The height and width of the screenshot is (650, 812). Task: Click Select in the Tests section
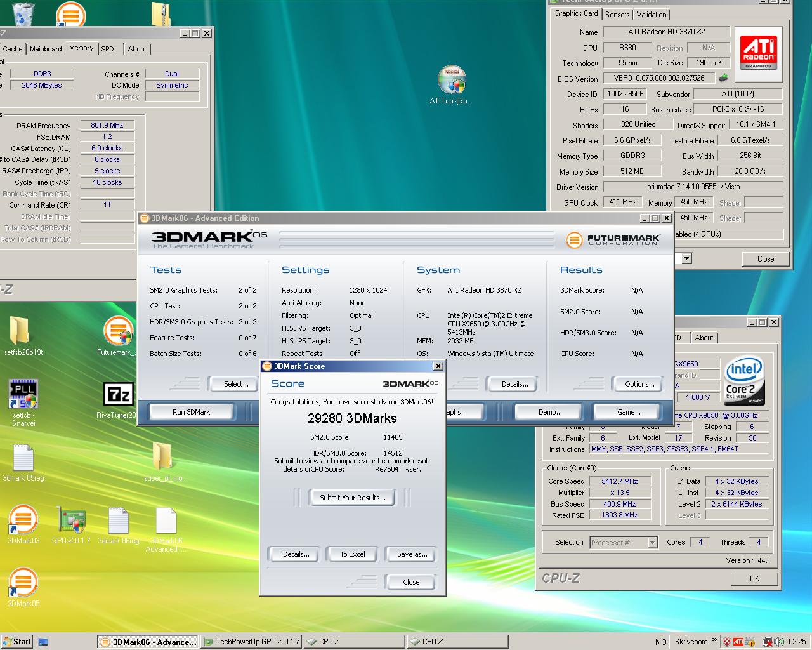tap(235, 384)
